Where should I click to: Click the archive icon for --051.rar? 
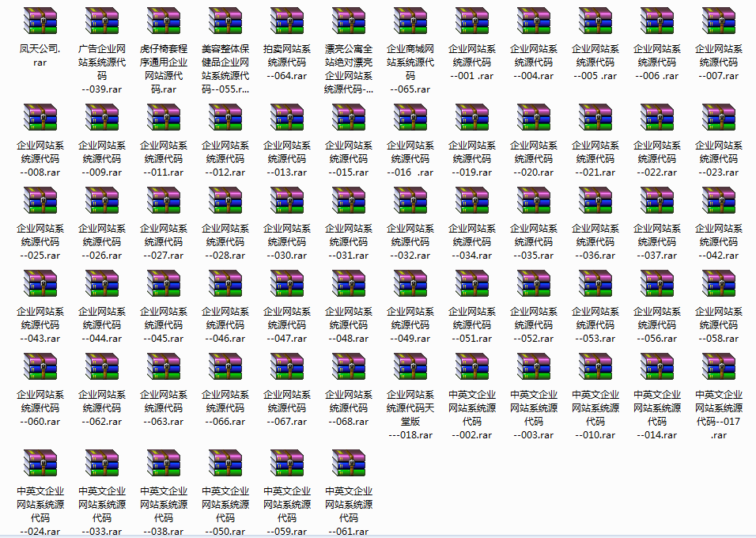click(473, 283)
